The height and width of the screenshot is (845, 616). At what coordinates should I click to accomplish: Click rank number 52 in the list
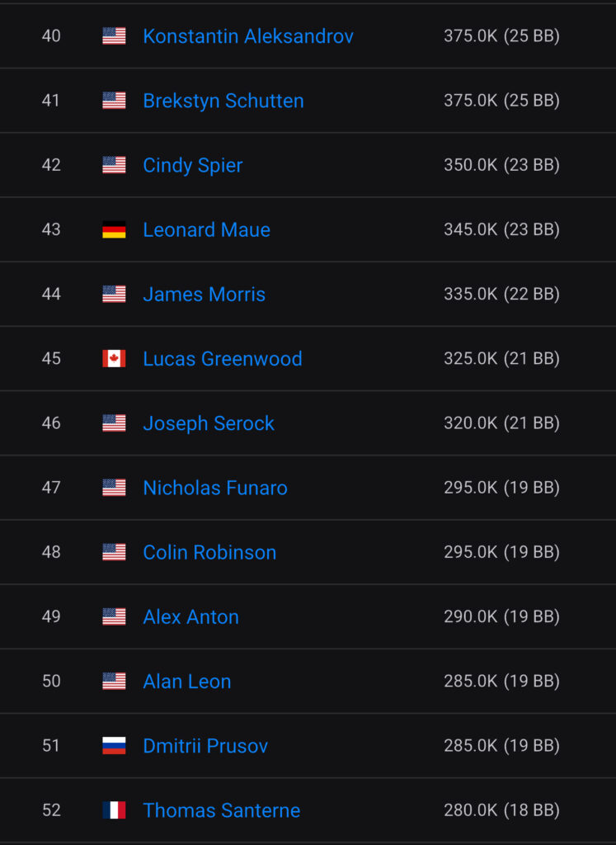click(51, 810)
